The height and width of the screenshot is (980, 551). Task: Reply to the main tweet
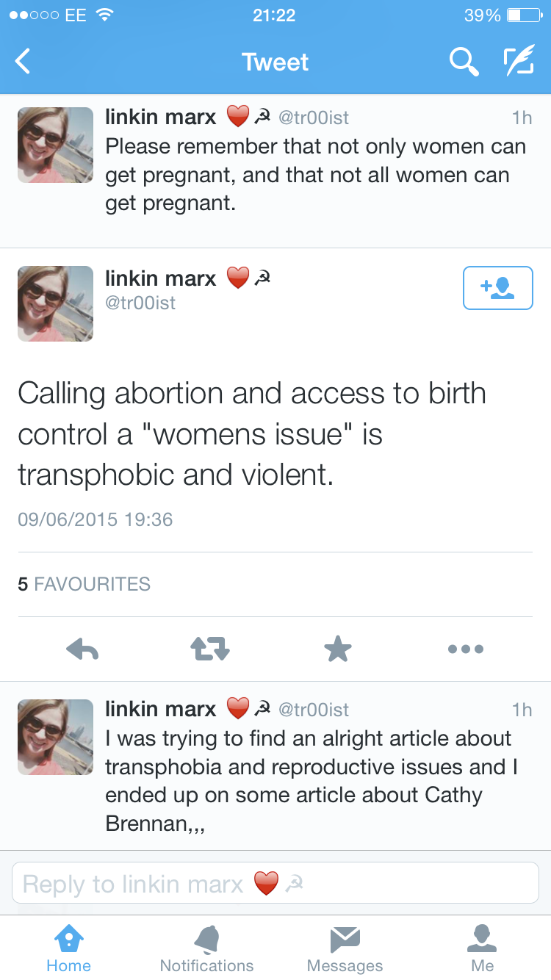tap(82, 649)
